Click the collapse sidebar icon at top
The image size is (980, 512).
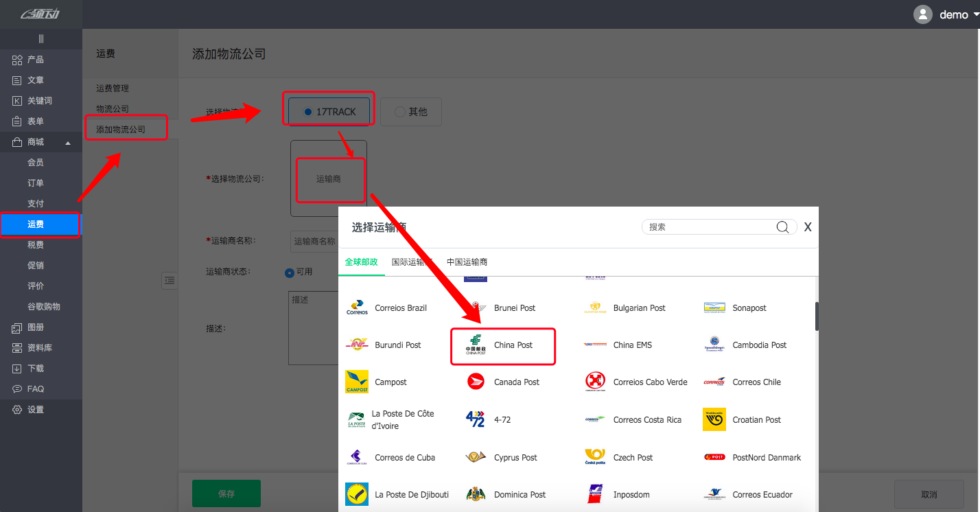point(41,39)
